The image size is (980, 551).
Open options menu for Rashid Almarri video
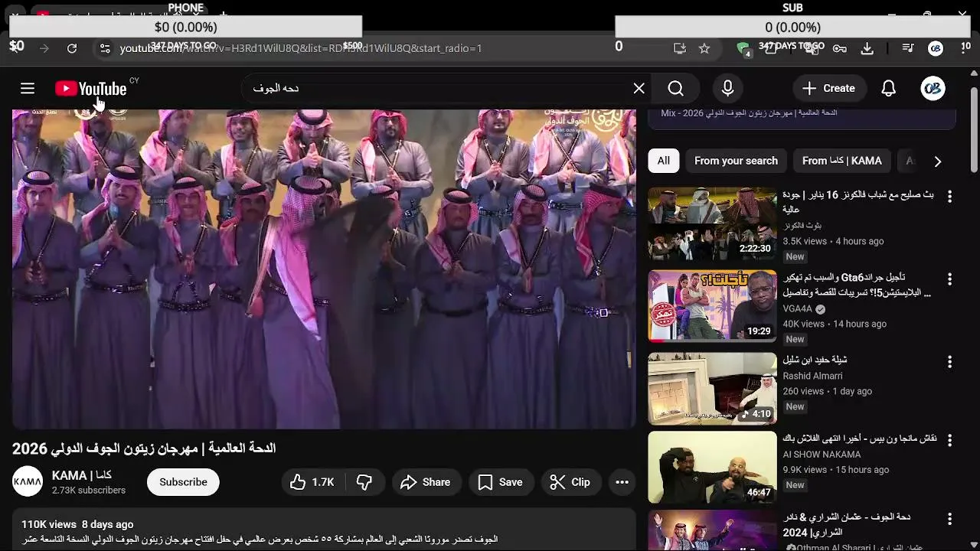tap(949, 361)
